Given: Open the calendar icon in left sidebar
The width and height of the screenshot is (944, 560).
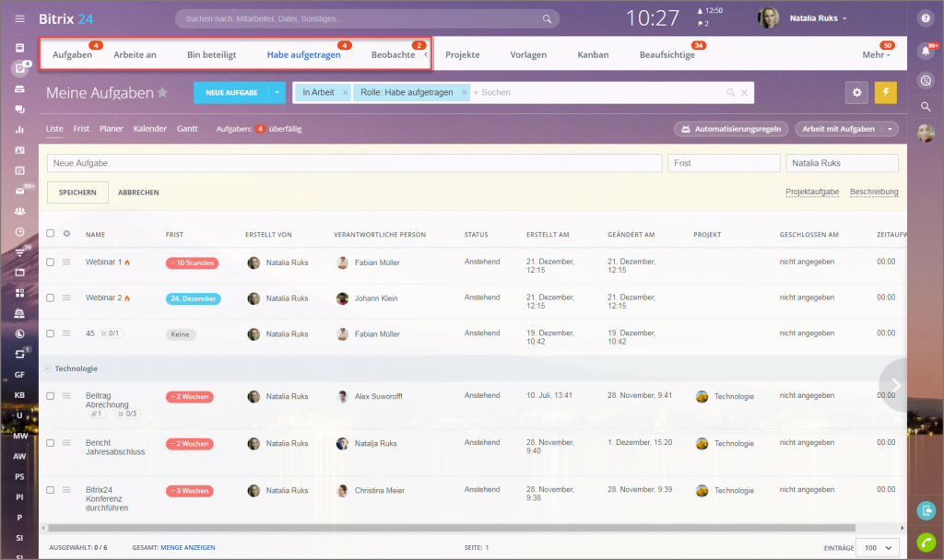Looking at the screenshot, I should coord(20,170).
